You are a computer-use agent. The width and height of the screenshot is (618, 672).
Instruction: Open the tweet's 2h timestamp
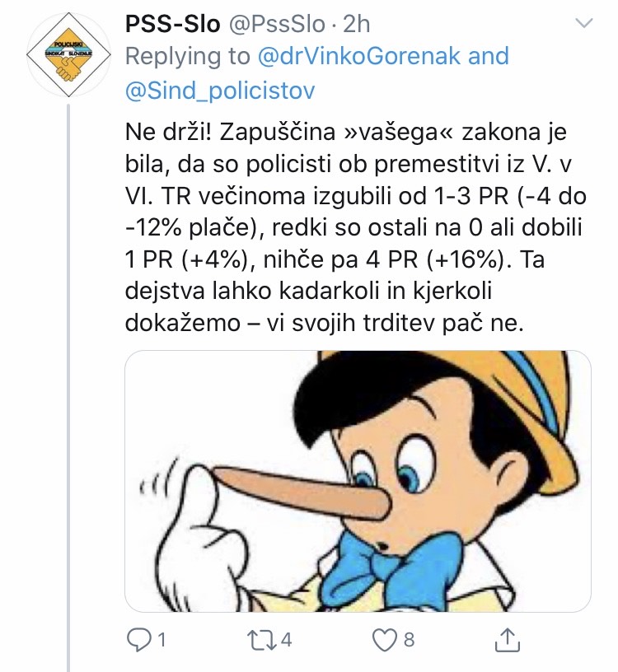point(357,23)
